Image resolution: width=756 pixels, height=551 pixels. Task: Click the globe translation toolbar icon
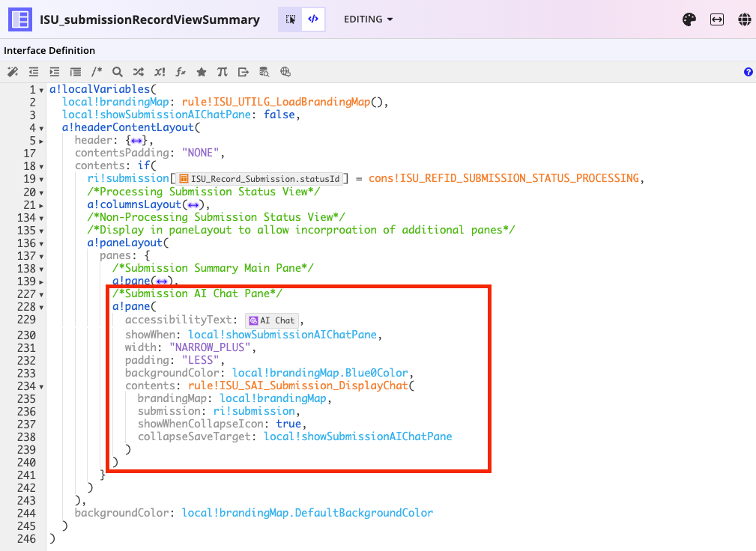[285, 72]
